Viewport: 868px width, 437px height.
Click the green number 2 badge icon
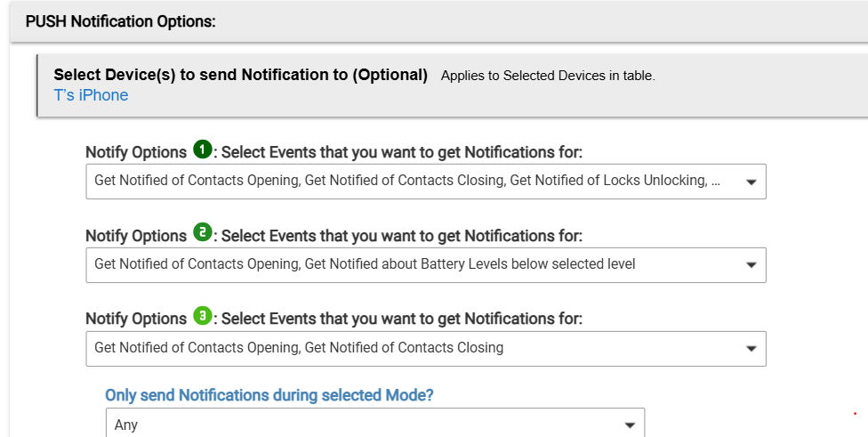tap(203, 233)
